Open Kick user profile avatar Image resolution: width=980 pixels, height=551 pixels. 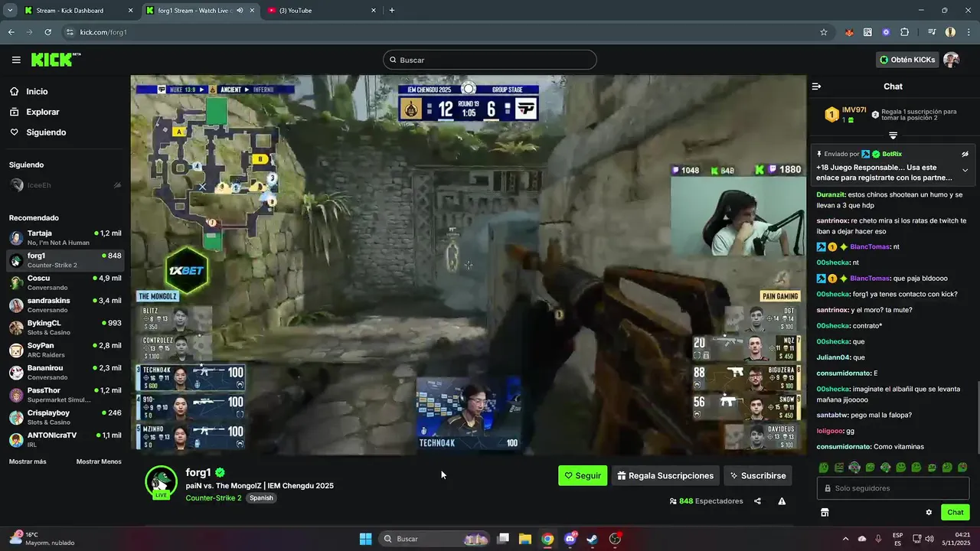tap(951, 60)
